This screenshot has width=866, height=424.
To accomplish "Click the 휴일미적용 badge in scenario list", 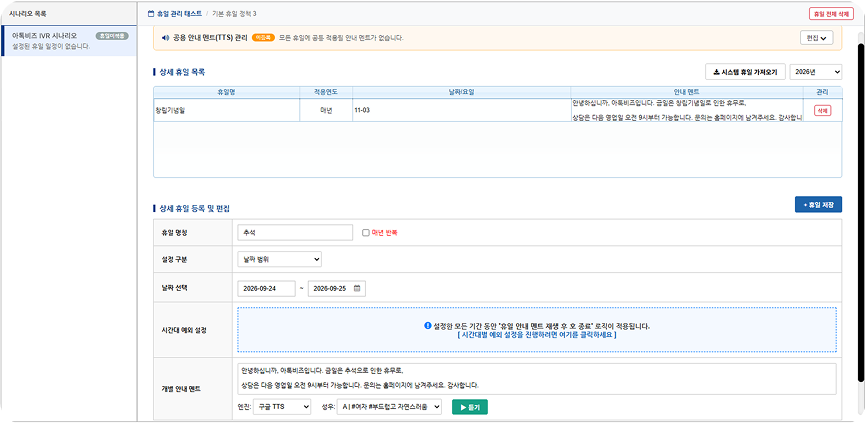I will point(112,36).
